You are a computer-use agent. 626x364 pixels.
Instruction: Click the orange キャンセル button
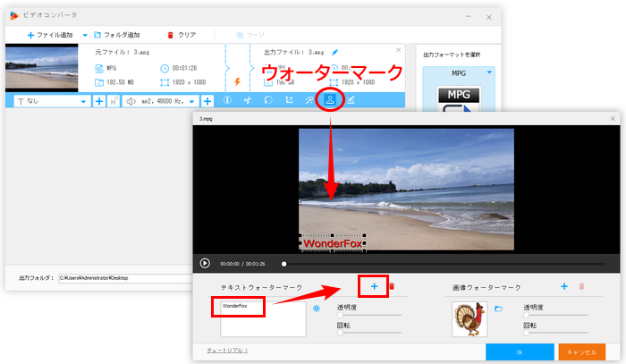pos(581,352)
